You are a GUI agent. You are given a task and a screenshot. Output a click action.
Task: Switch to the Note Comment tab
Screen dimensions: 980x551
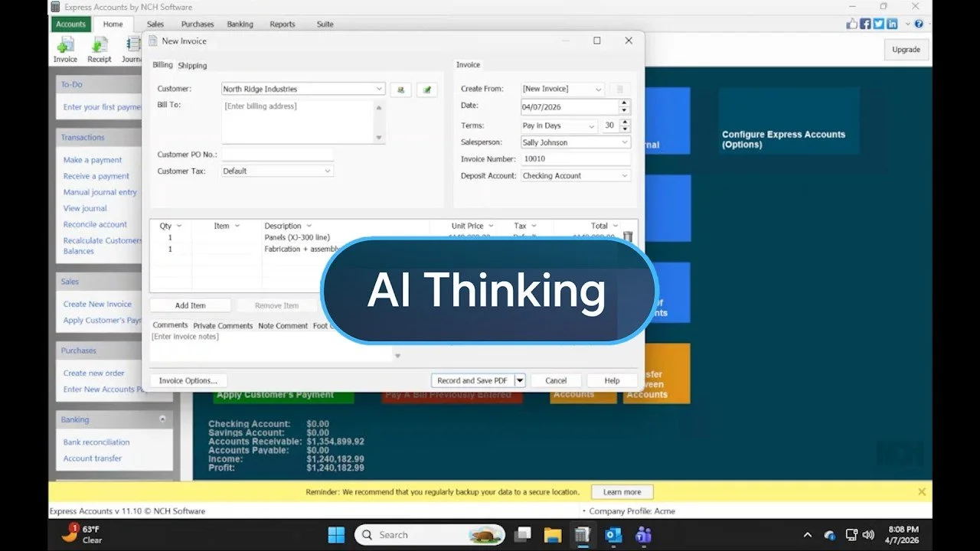click(x=283, y=326)
